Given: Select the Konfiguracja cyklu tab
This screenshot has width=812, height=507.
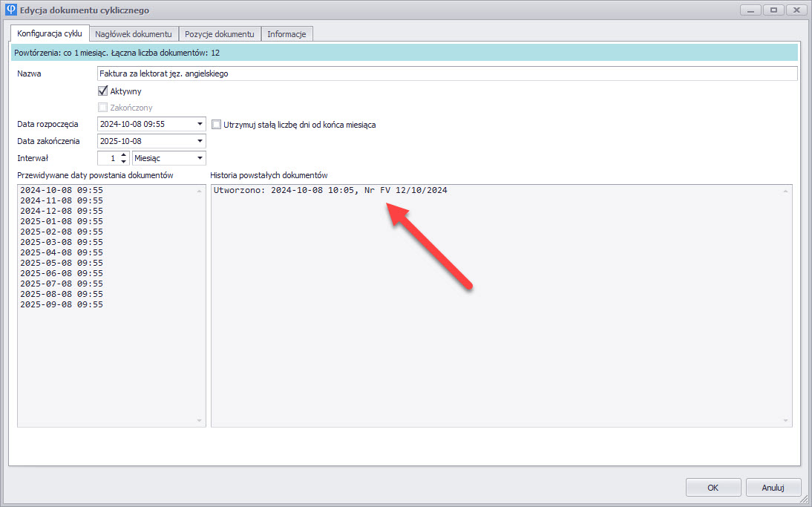Looking at the screenshot, I should pos(50,33).
